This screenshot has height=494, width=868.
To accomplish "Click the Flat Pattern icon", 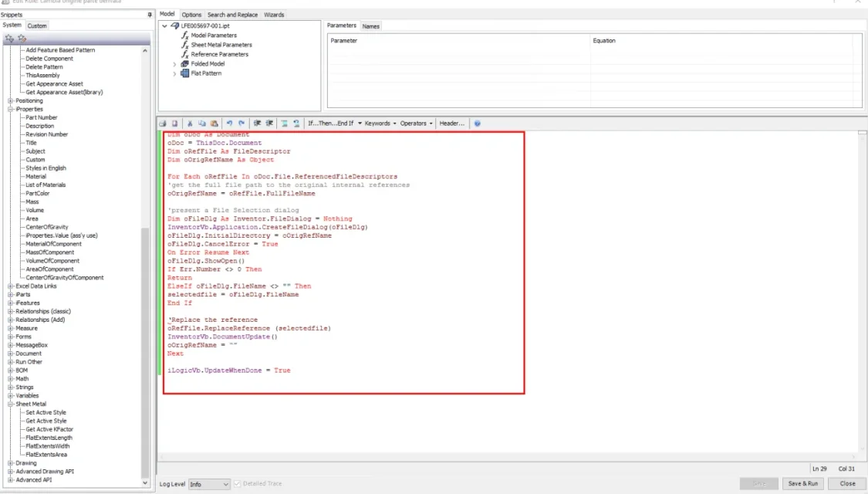I will click(x=185, y=73).
